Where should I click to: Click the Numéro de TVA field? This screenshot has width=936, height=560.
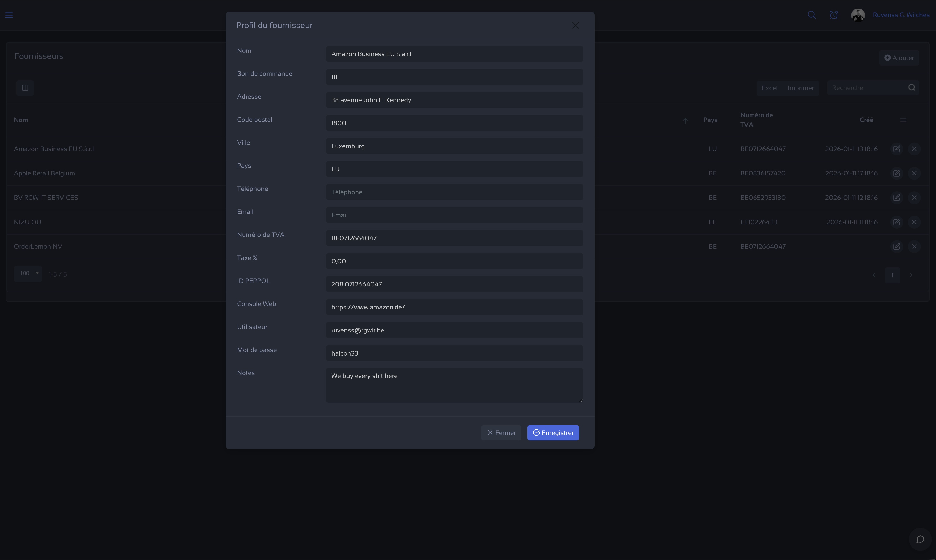pos(454,238)
